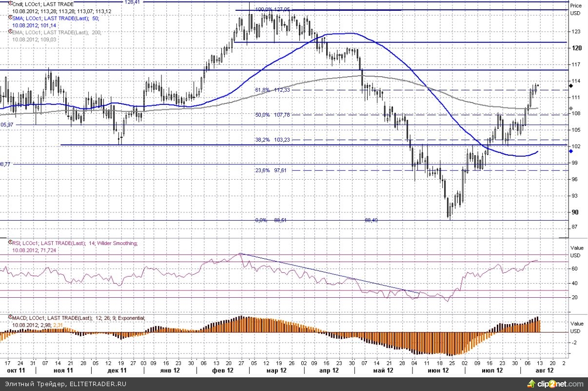Click the фев 12 month label on time axis
Viewport: 588px width, 391px height.
[221, 371]
